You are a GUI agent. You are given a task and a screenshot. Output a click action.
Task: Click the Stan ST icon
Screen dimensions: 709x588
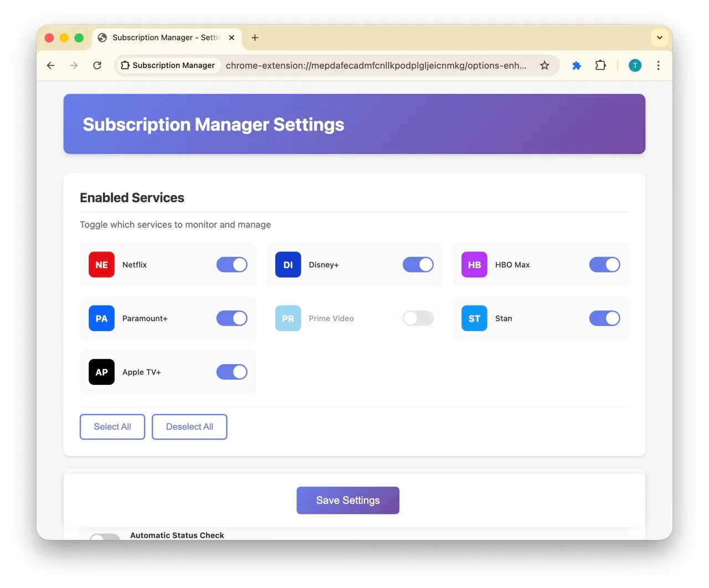pos(474,318)
